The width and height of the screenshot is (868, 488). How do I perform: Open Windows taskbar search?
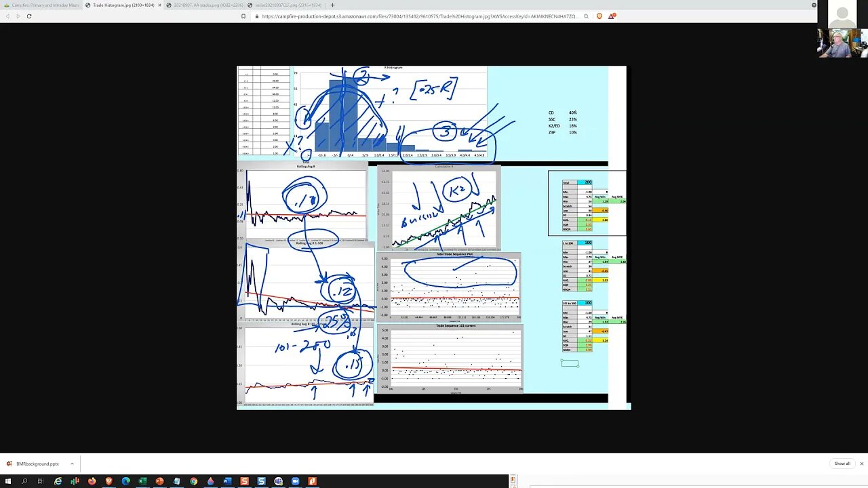tap(24, 481)
